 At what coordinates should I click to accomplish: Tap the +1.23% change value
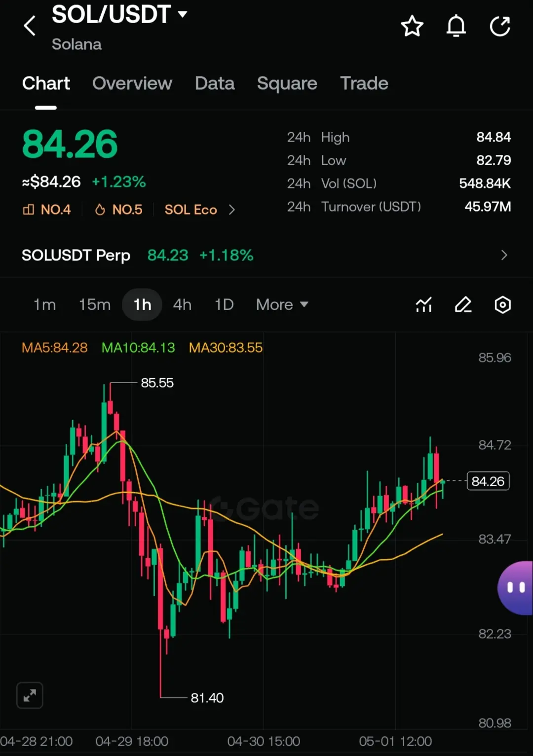119,182
